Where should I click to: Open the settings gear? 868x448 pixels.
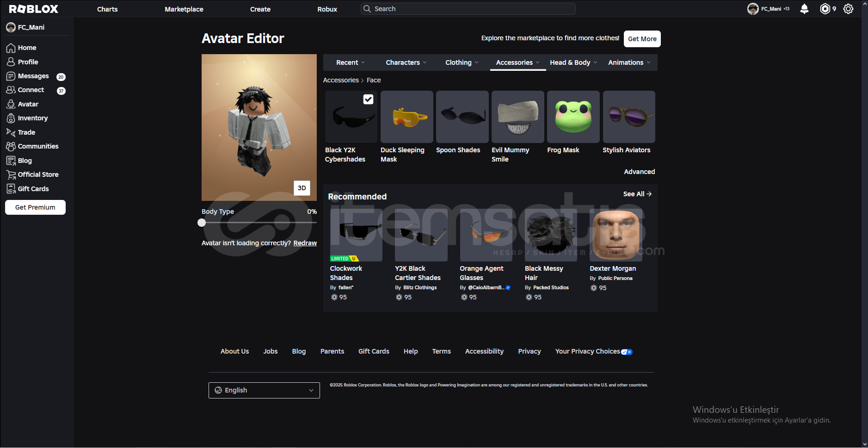point(848,9)
